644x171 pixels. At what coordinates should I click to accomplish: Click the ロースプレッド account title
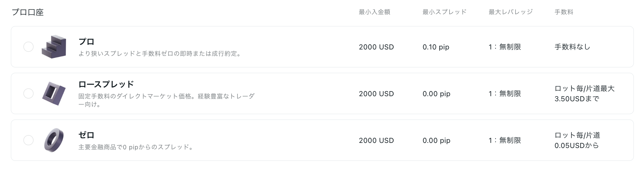pos(106,84)
